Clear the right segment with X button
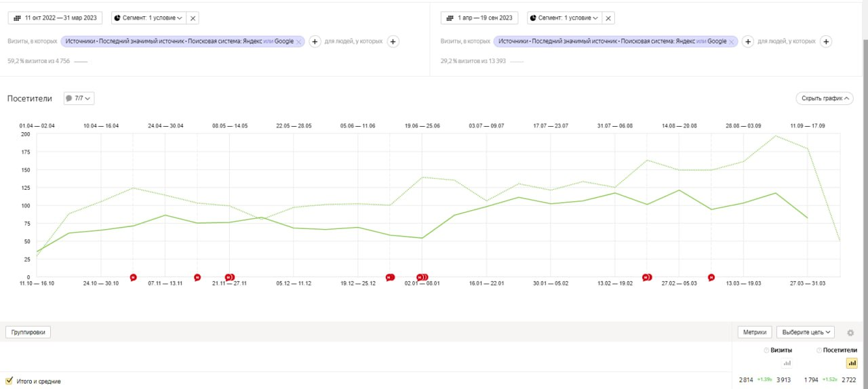868x389 pixels. pyautogui.click(x=608, y=18)
